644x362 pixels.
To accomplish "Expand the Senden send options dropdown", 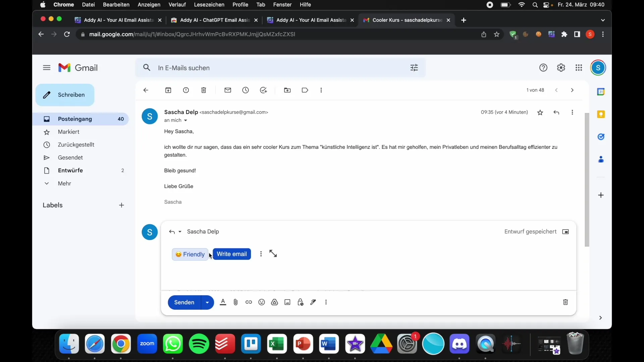I will pos(207,302).
